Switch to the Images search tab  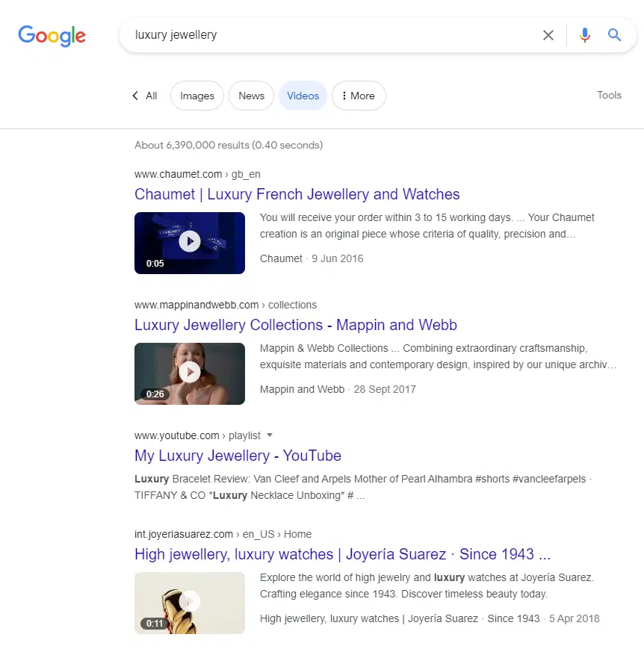(x=196, y=96)
